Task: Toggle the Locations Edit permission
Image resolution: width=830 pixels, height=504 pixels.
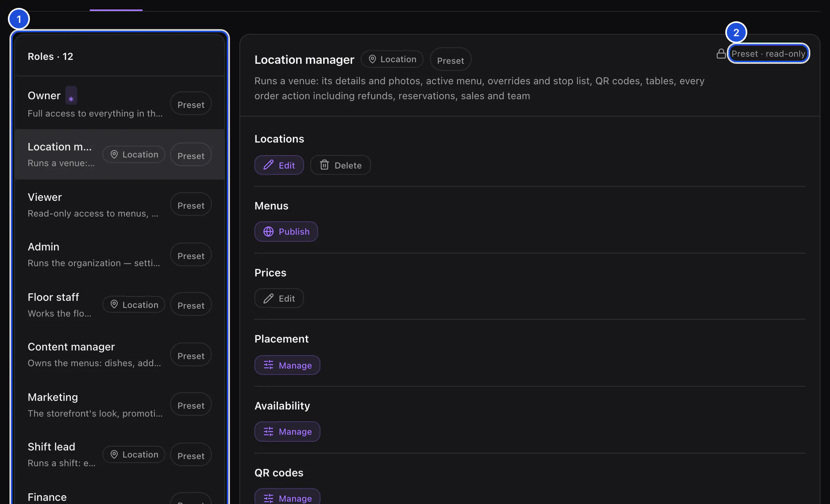Action: [279, 165]
